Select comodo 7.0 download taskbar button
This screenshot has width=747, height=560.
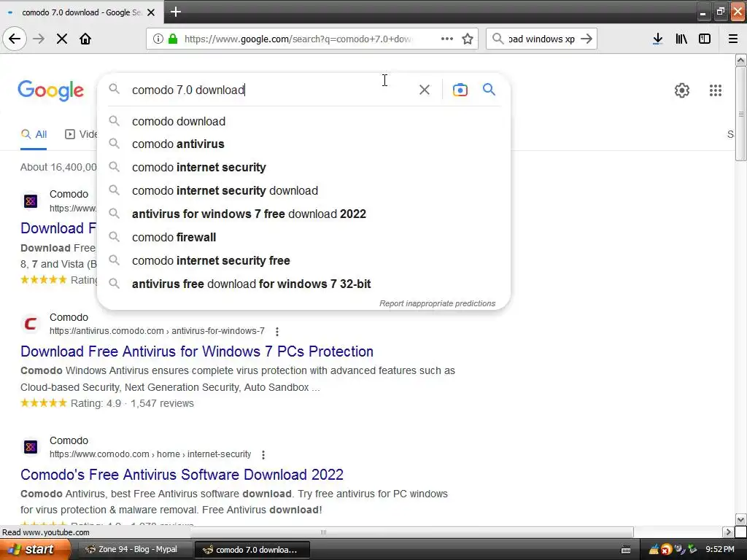click(252, 550)
